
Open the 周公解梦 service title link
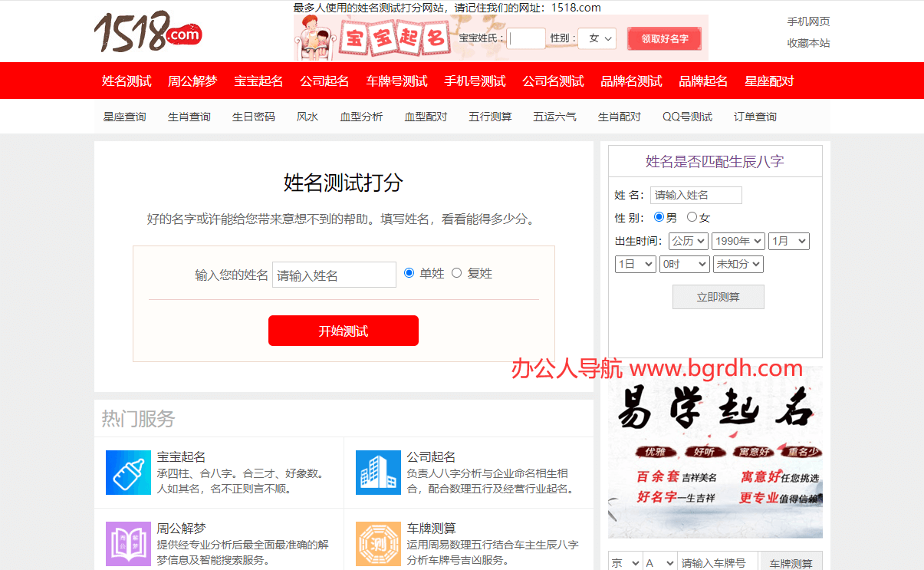coord(182,529)
